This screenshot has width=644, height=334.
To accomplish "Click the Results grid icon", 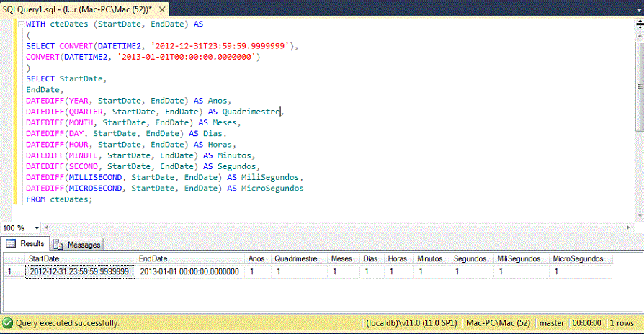I will (11, 244).
